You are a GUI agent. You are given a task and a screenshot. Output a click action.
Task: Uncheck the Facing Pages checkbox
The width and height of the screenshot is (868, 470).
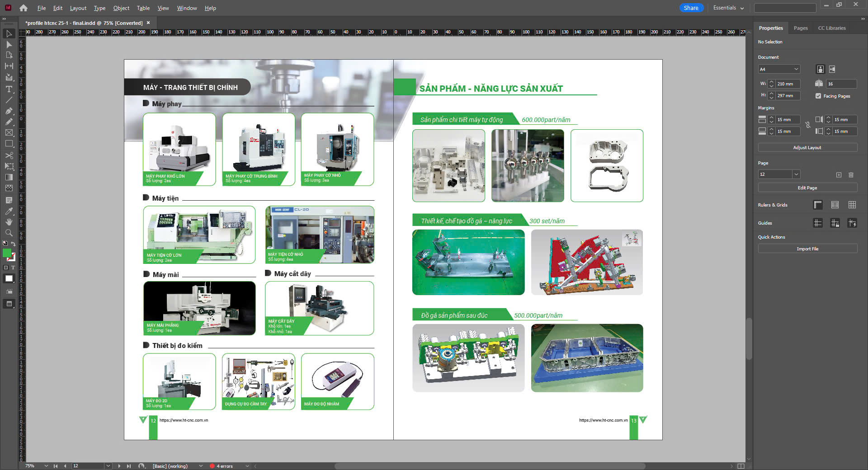(x=818, y=96)
